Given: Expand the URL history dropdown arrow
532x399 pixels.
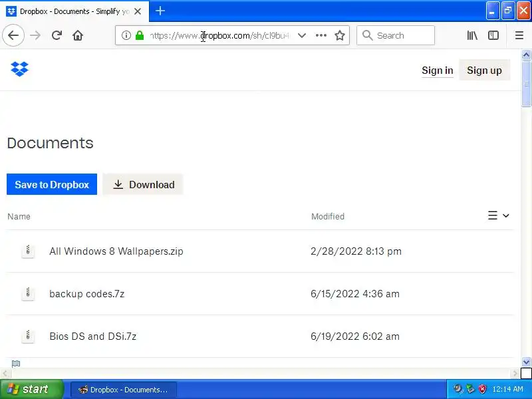Looking at the screenshot, I should click(302, 35).
